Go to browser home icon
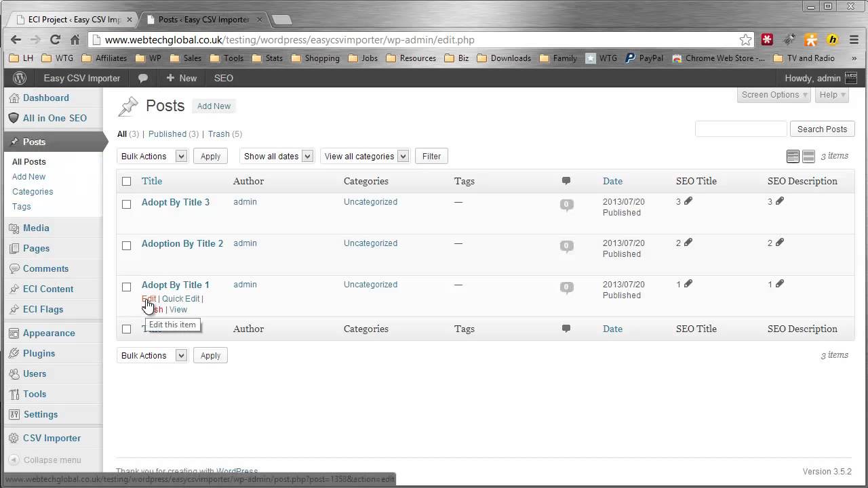 point(75,39)
